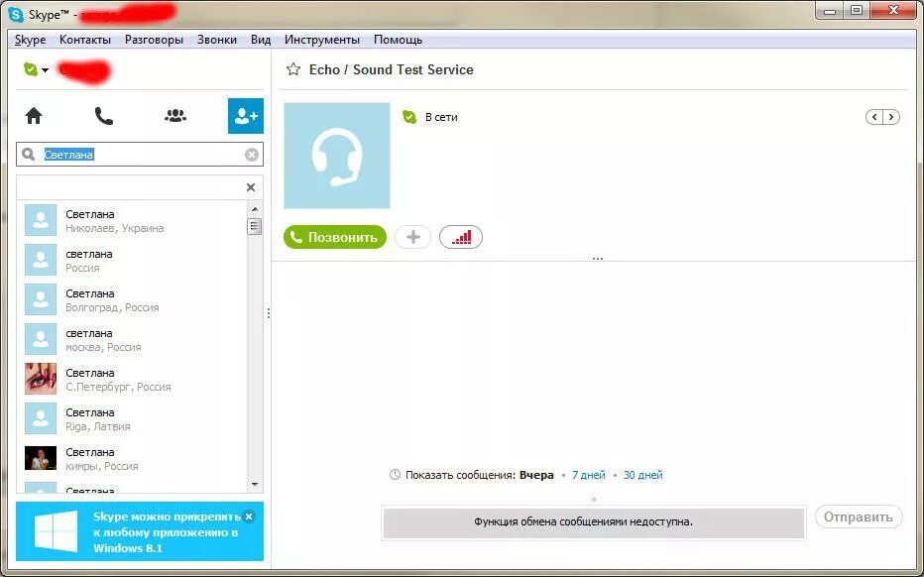Click the results list scrollbar thumb
The height and width of the screenshot is (577, 924).
click(x=255, y=227)
